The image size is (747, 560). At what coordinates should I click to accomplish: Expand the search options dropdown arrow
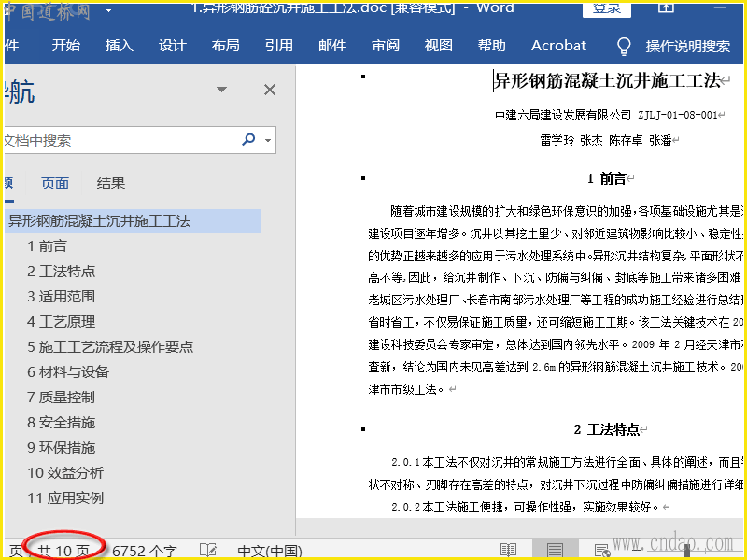[268, 140]
